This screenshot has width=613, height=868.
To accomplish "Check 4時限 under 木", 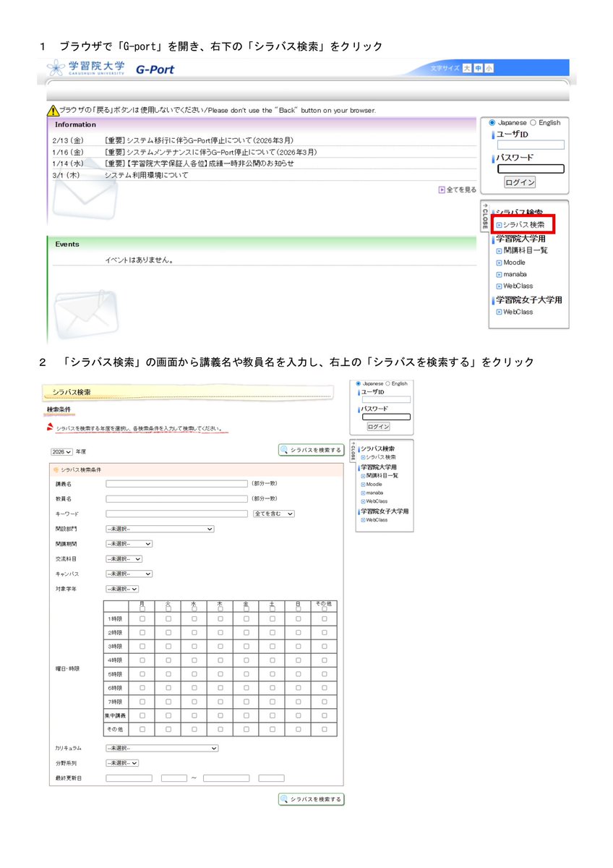I will [x=220, y=660].
